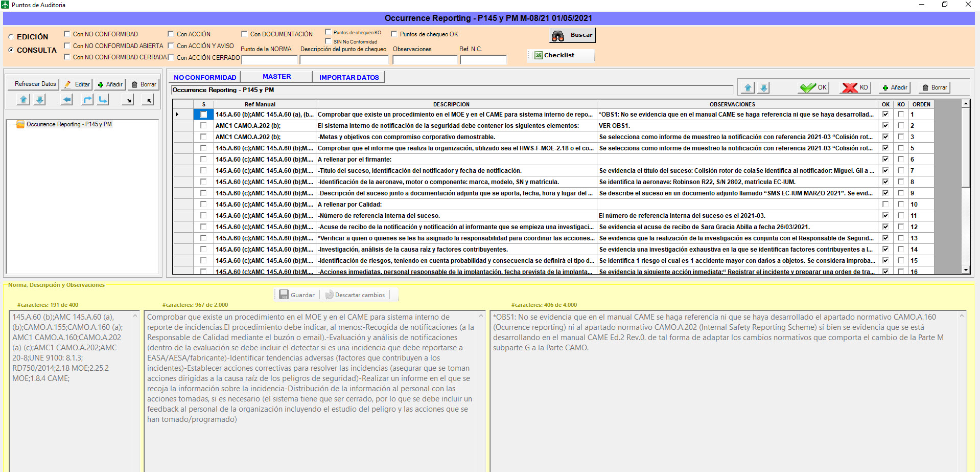
Task: Expand all tree nodes with the down-right arrow
Action: coord(128,100)
